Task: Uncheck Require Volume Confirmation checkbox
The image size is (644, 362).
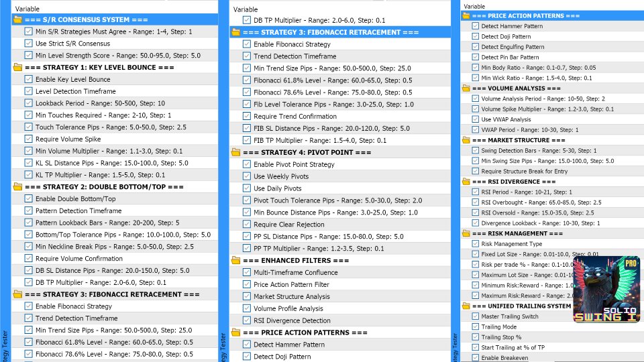Action: tap(28, 258)
